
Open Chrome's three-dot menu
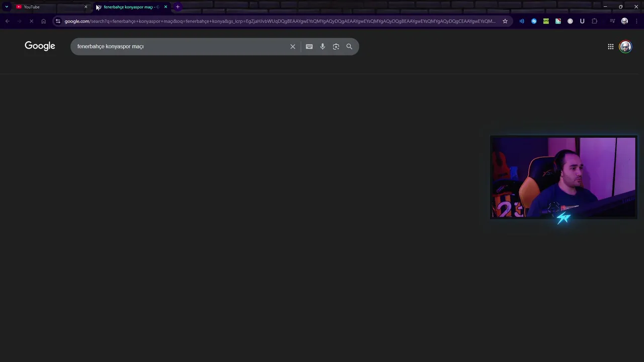coord(637,21)
